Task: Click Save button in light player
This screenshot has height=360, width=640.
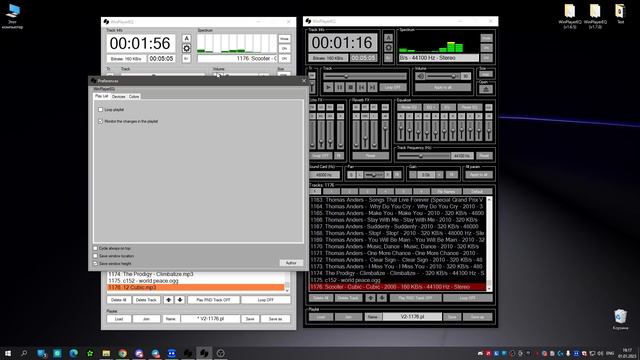Action: (250, 319)
